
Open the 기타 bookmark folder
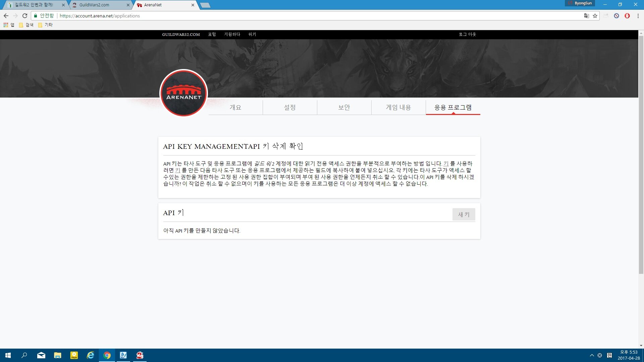pos(45,25)
